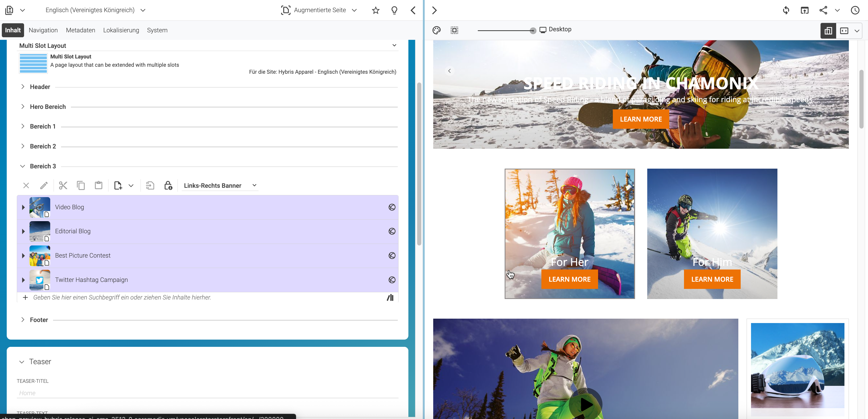868x419 pixels.
Task: Open the dropdown next to the share icon
Action: (x=837, y=10)
